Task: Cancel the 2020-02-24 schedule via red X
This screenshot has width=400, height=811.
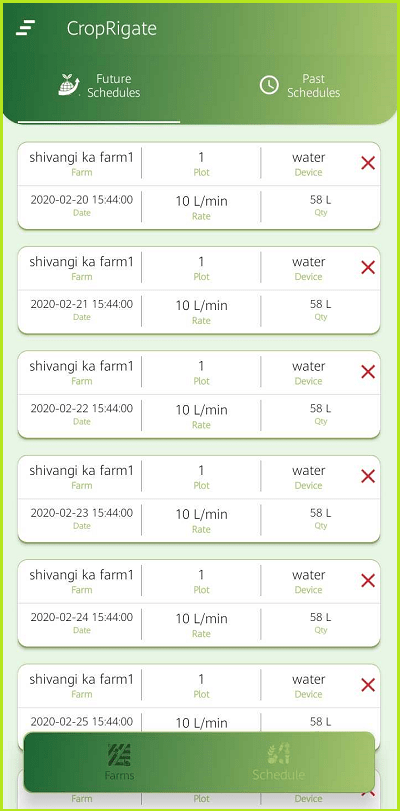Action: tap(368, 581)
